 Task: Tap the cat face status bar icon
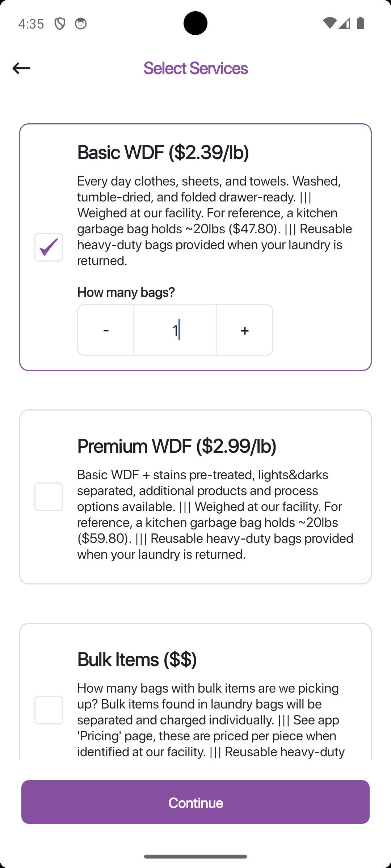(x=81, y=24)
